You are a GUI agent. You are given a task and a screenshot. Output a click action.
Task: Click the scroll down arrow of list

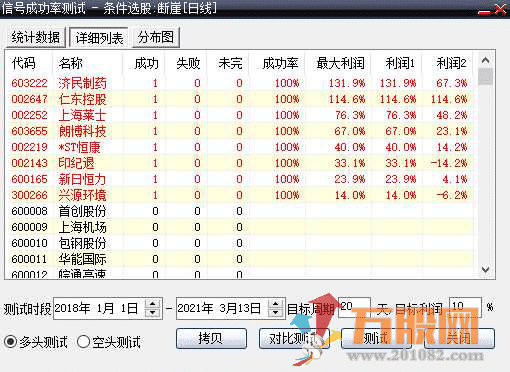click(485, 269)
